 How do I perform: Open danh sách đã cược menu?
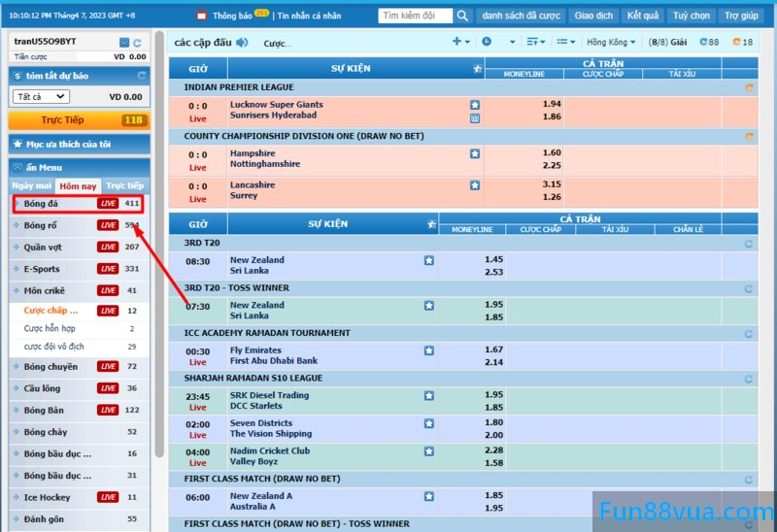click(521, 16)
